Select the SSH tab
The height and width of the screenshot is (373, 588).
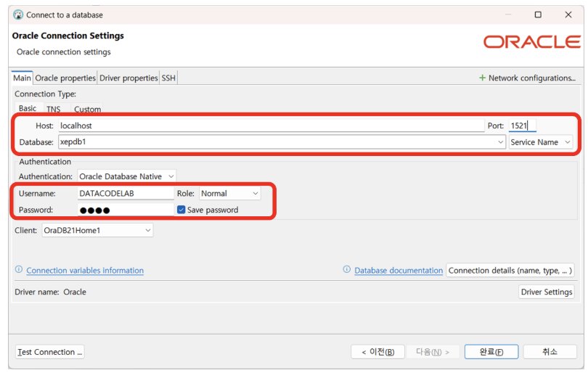tap(168, 78)
